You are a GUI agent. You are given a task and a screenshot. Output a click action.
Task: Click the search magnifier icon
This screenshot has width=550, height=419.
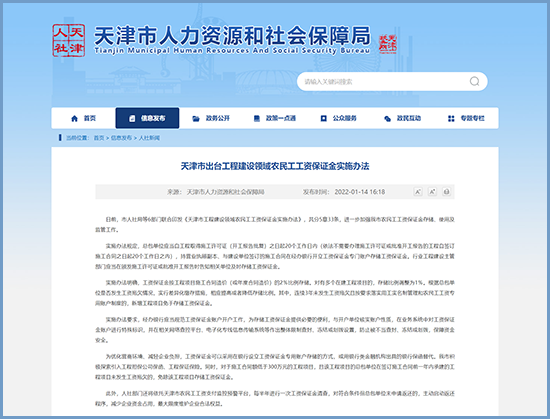tap(474, 81)
